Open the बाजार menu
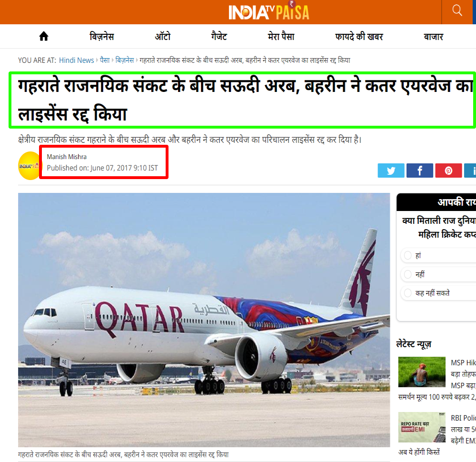This screenshot has height=462, width=476. coord(433,37)
